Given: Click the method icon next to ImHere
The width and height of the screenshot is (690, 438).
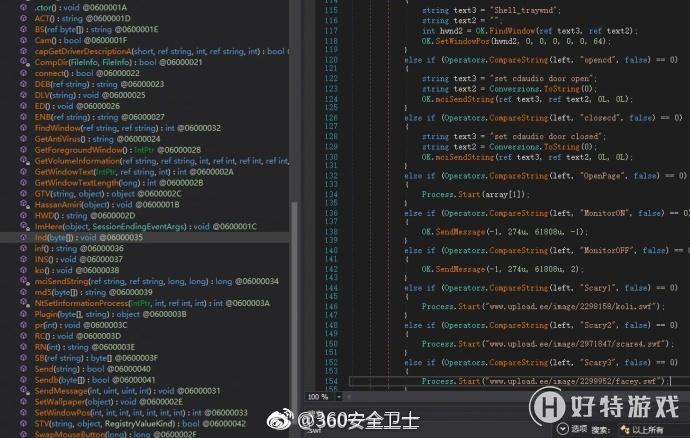Looking at the screenshot, I should 23,227.
